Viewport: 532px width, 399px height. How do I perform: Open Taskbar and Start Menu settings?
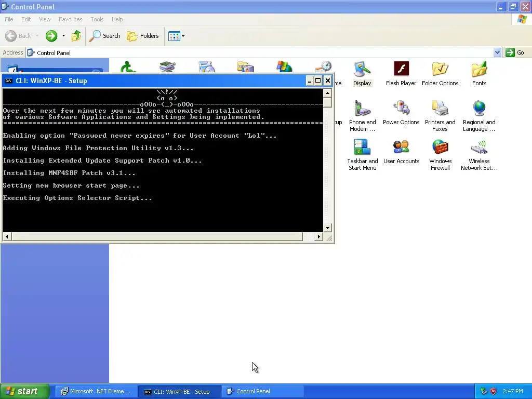click(x=362, y=155)
